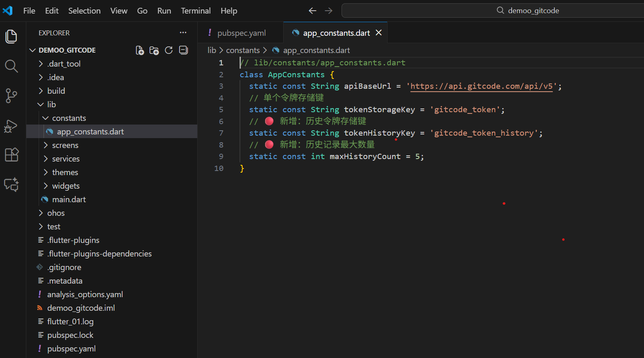Open the Explorer view in activity bar
The width and height of the screenshot is (644, 358).
(11, 37)
